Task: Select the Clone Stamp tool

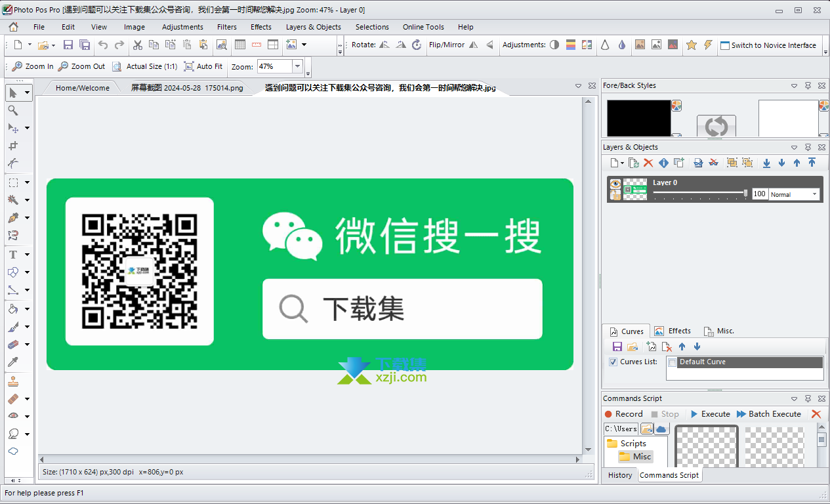Action: (12, 381)
